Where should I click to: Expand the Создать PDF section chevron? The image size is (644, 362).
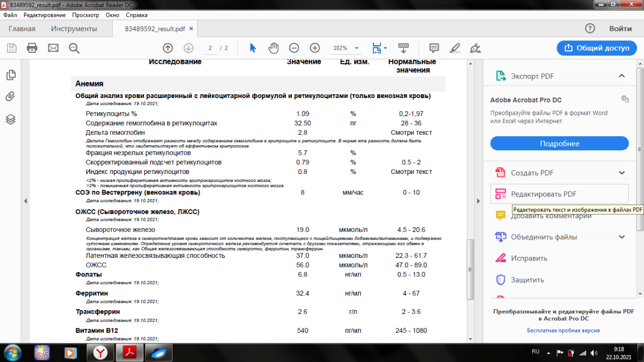tap(622, 173)
